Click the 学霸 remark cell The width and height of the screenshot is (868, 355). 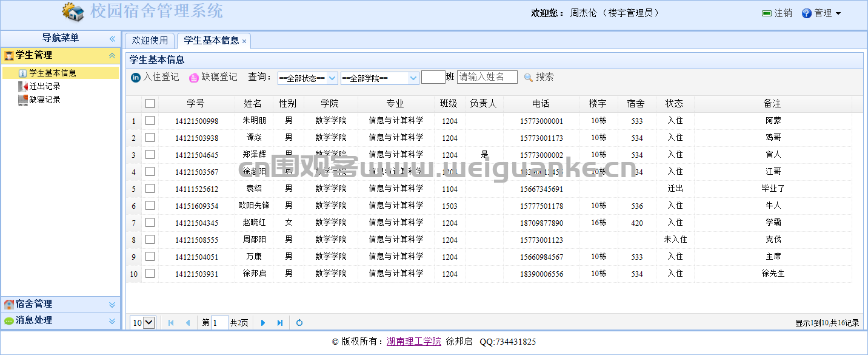(773, 223)
